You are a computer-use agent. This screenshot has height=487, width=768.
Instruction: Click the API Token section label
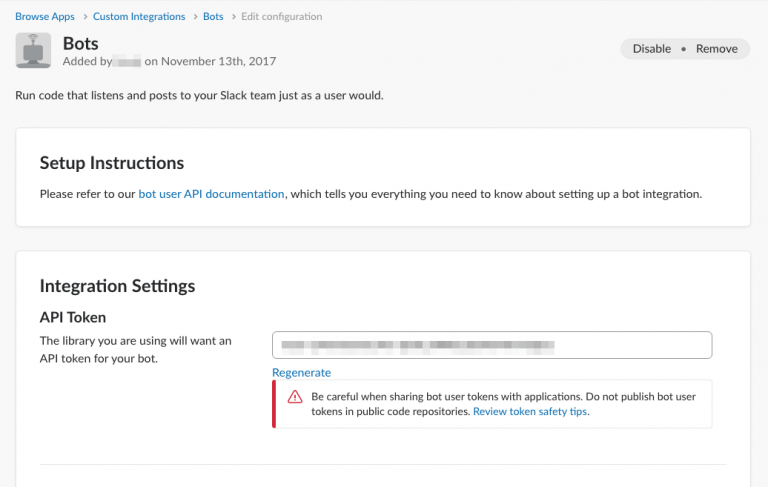coord(72,318)
